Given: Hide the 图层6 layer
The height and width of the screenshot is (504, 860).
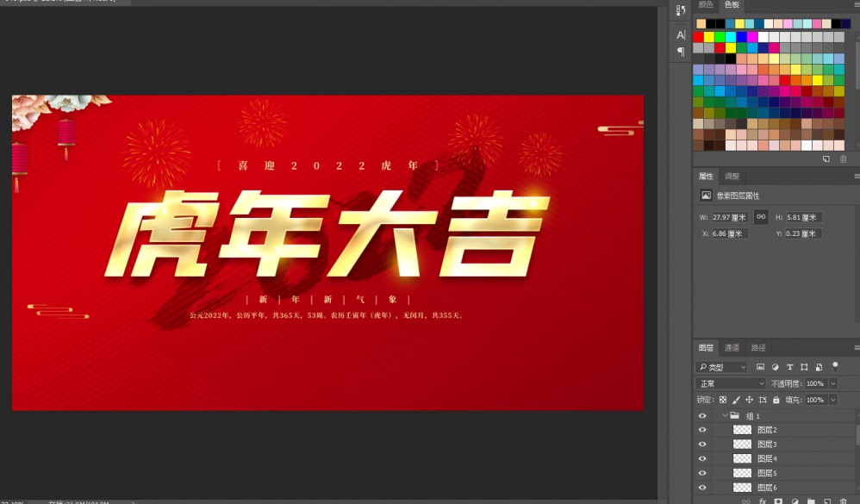Looking at the screenshot, I should pos(701,487).
